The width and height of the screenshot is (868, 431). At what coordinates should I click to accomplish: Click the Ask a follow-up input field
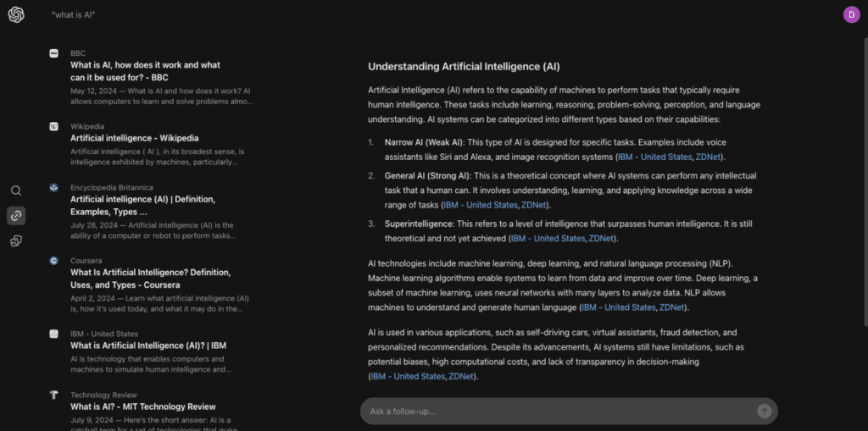[x=559, y=411]
